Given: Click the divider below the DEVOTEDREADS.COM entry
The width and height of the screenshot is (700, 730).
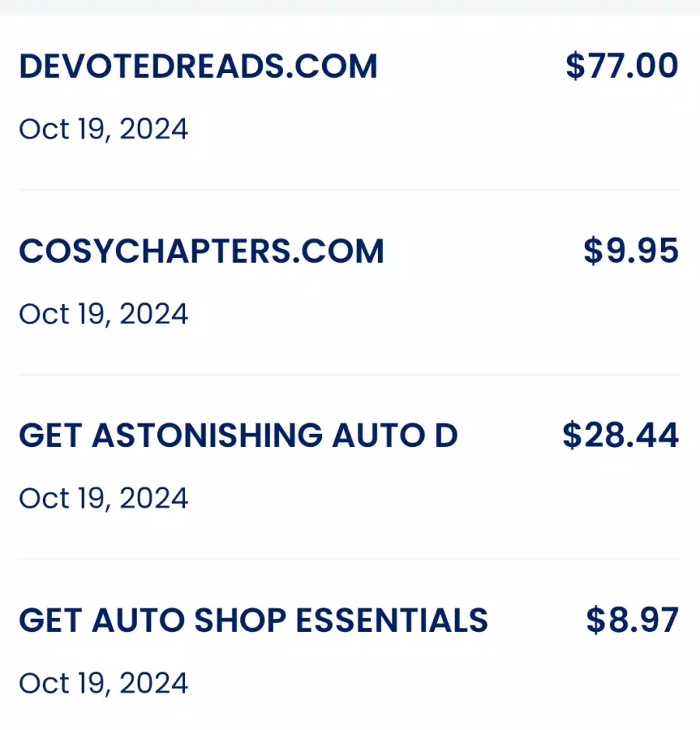Looking at the screenshot, I should 349,190.
